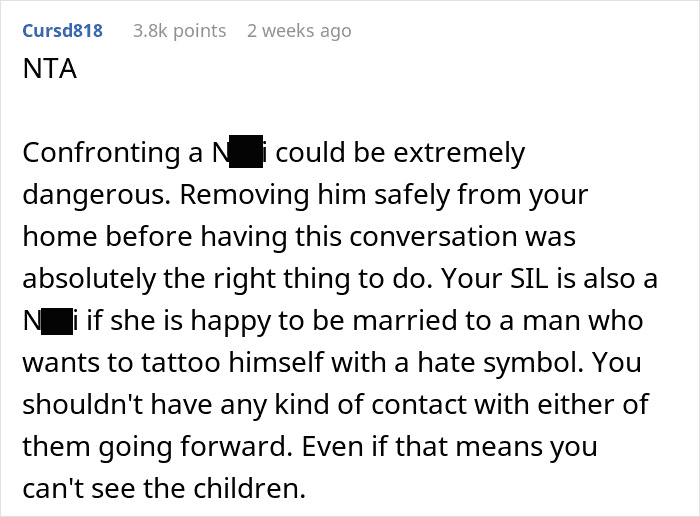Viewport: 700px width, 517px height.
Task: Open the '2 weeks ago' comment permalink
Action: [x=299, y=31]
